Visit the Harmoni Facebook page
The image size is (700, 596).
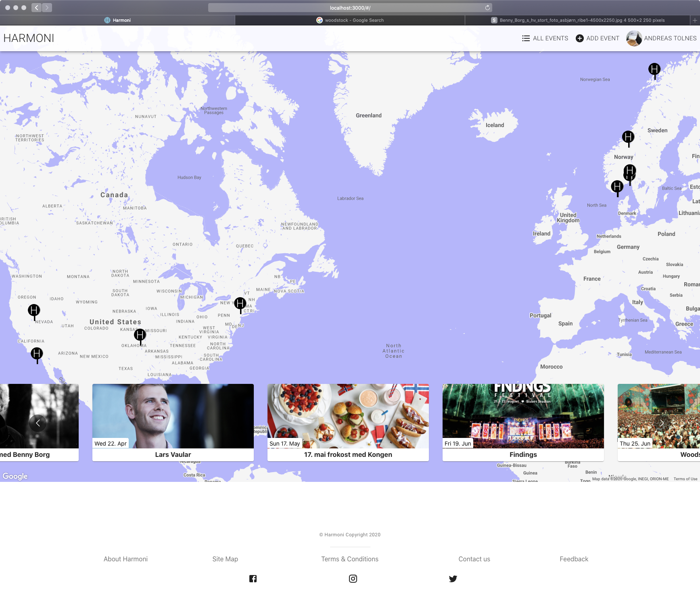click(253, 579)
